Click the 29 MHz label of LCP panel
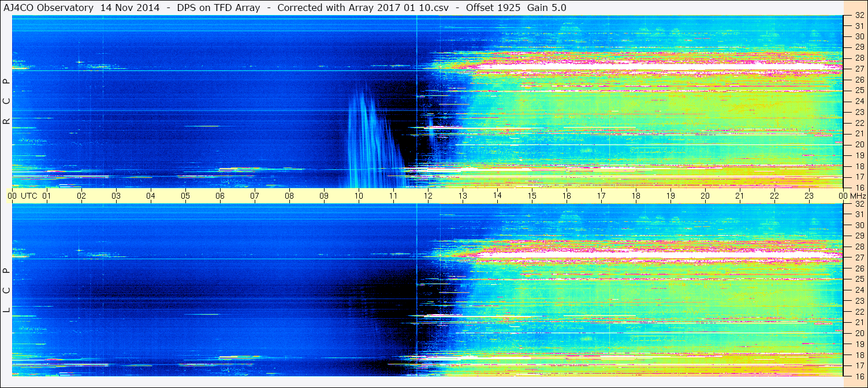 859,236
